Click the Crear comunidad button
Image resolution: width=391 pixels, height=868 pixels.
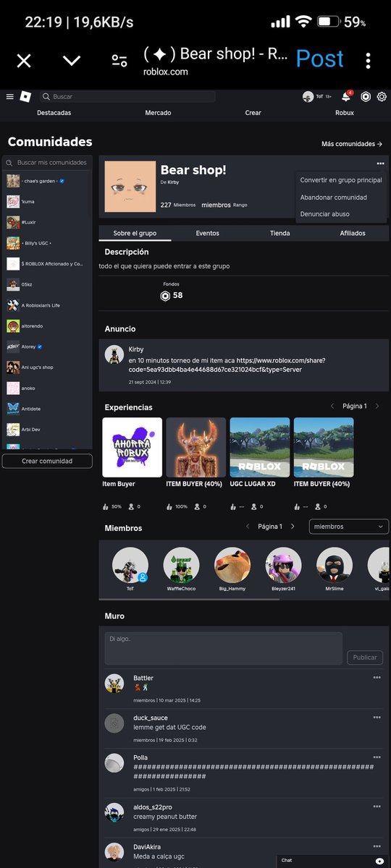tap(47, 461)
